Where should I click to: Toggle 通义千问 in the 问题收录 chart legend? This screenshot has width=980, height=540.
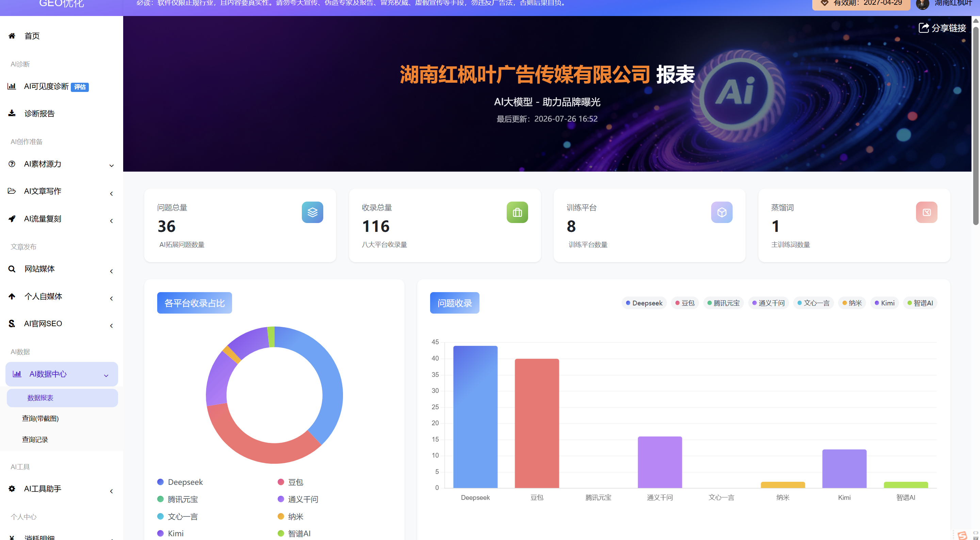pos(768,303)
